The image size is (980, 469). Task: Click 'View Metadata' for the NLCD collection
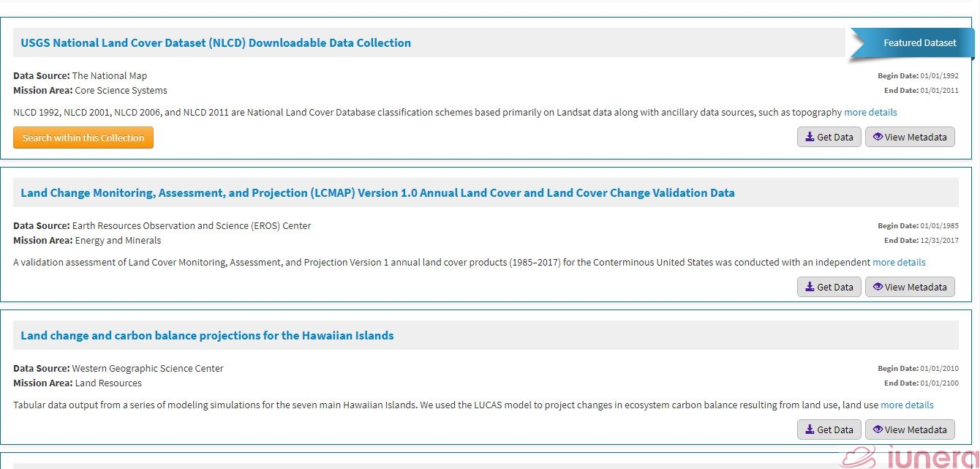tap(910, 137)
